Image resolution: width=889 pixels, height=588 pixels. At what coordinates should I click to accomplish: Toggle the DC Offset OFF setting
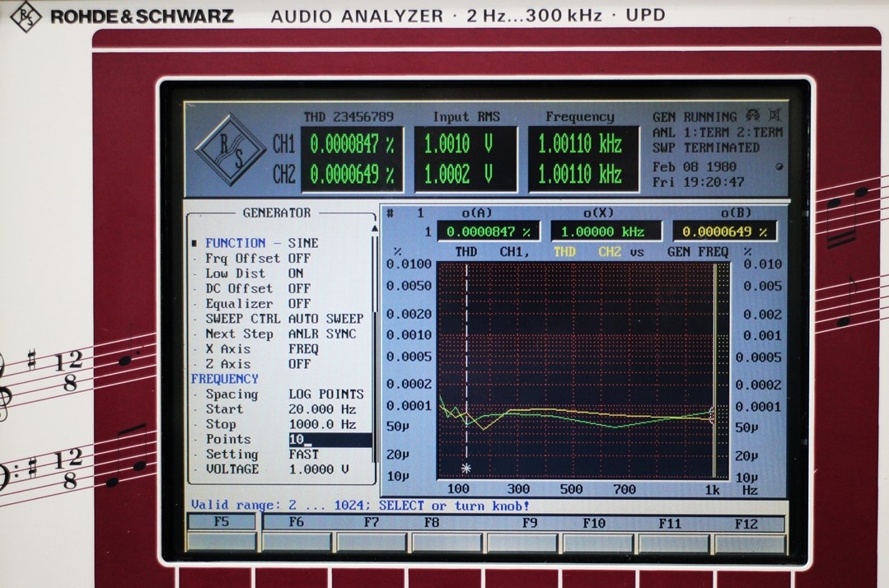point(299,288)
